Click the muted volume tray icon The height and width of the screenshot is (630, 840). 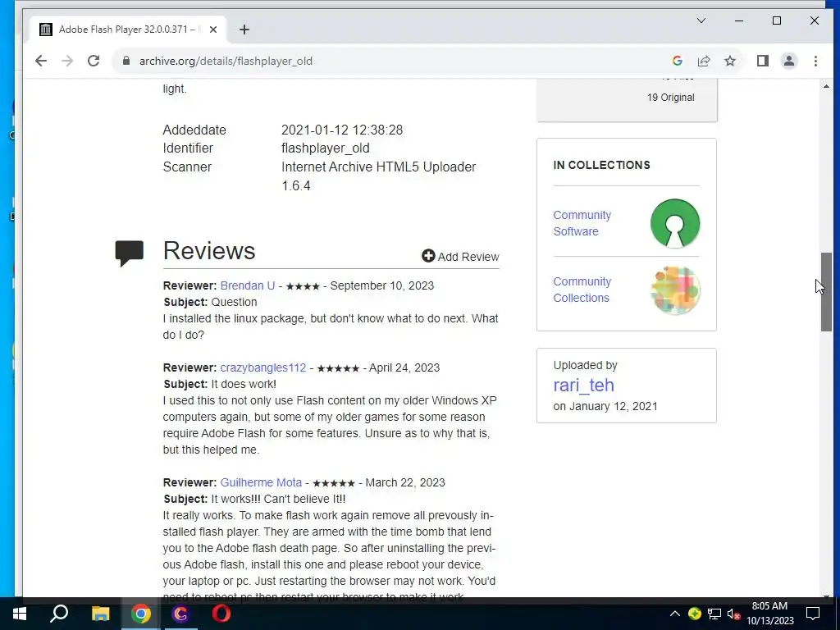coord(733,614)
